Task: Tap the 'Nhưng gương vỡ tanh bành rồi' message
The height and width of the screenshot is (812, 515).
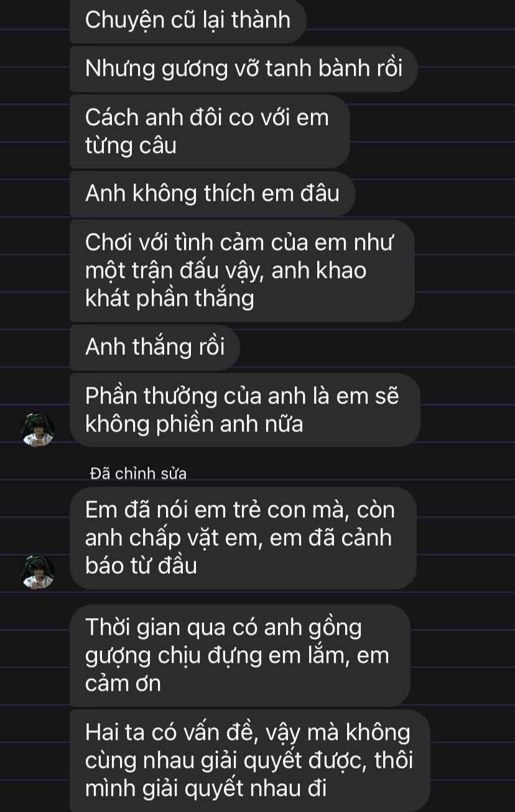Action: (243, 68)
